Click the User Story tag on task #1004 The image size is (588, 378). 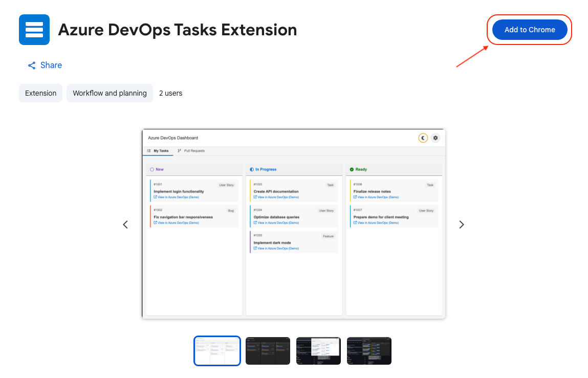[326, 211]
